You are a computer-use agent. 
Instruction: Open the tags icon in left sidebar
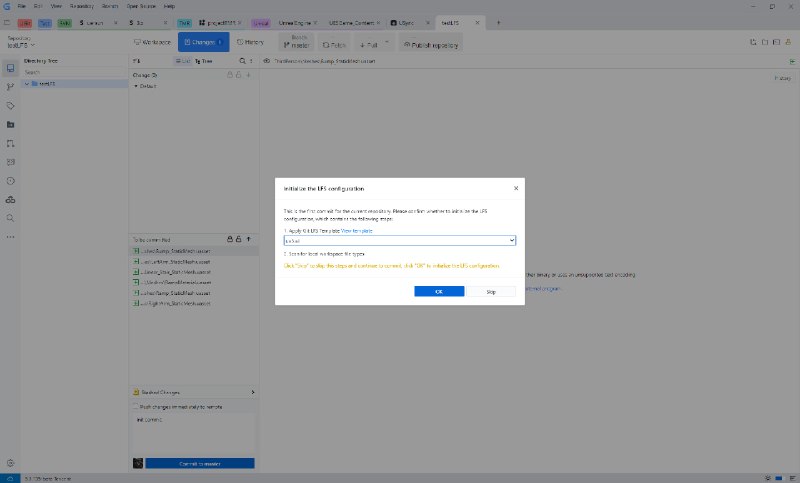coord(10,105)
